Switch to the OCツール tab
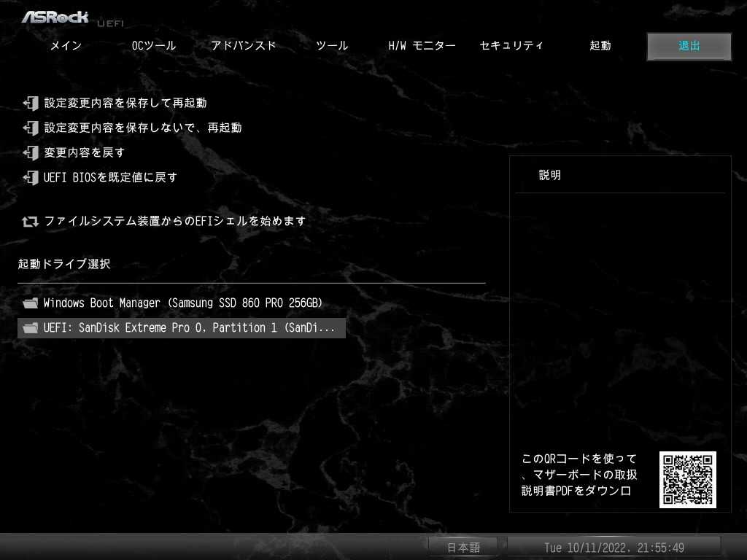Image resolution: width=747 pixels, height=560 pixels. (x=154, y=46)
